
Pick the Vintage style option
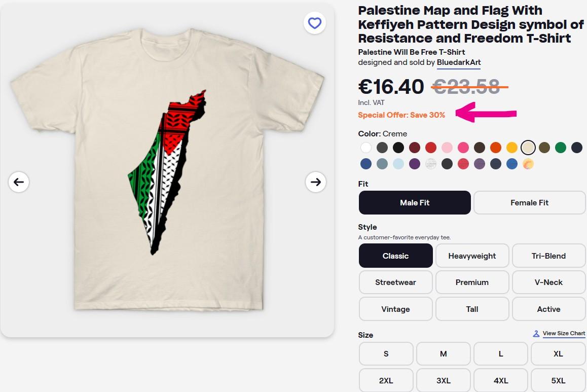[x=395, y=309]
